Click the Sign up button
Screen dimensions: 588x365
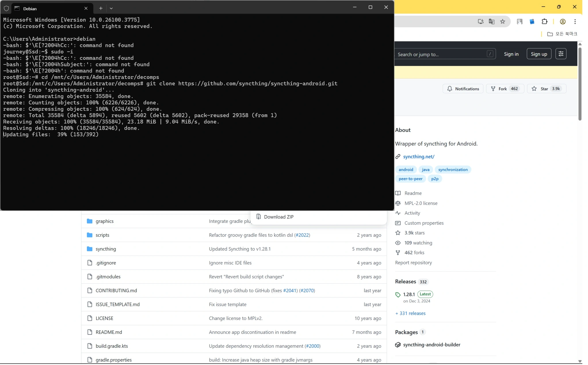tap(539, 54)
